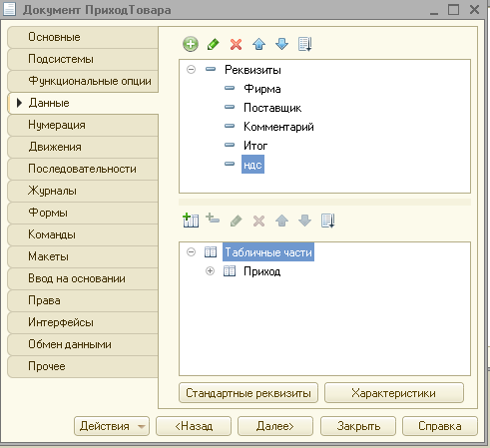The width and height of the screenshot is (490, 448).
Task: Go to the Права tab
Action: pyautogui.click(x=83, y=300)
